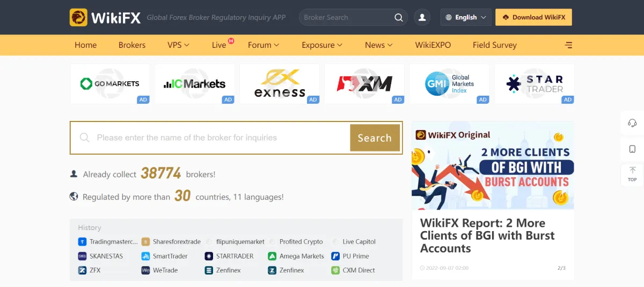The height and width of the screenshot is (287, 644).
Task: Expand the VPS menu dropdown
Action: point(178,45)
